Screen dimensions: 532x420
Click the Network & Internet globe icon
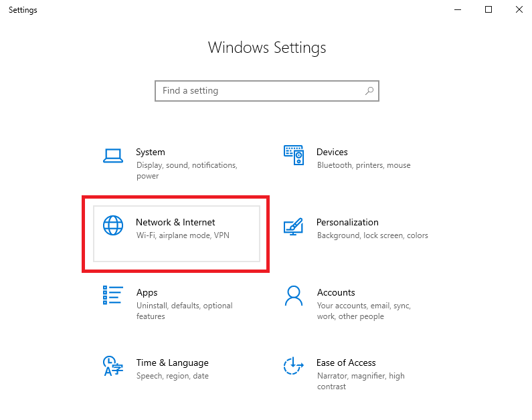(x=113, y=225)
